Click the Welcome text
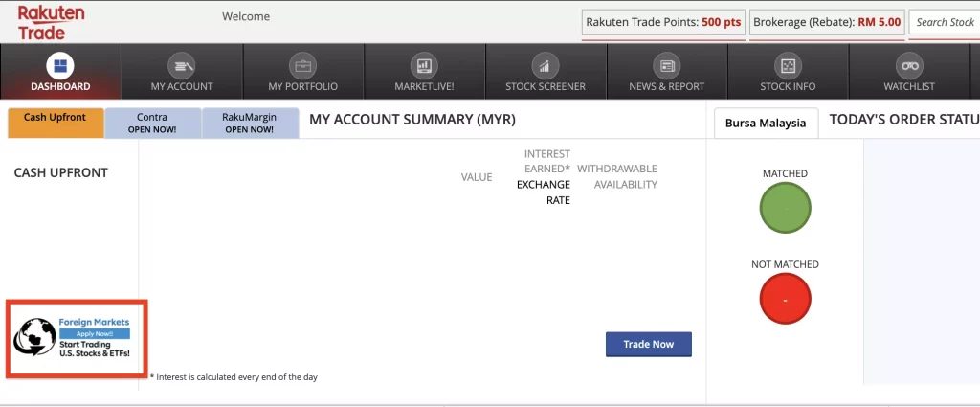Viewport: 980px width, 407px height. coord(246,16)
